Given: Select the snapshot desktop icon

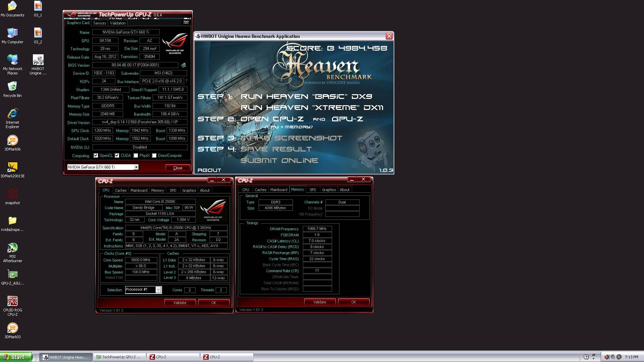Looking at the screenshot, I should (x=12, y=196).
